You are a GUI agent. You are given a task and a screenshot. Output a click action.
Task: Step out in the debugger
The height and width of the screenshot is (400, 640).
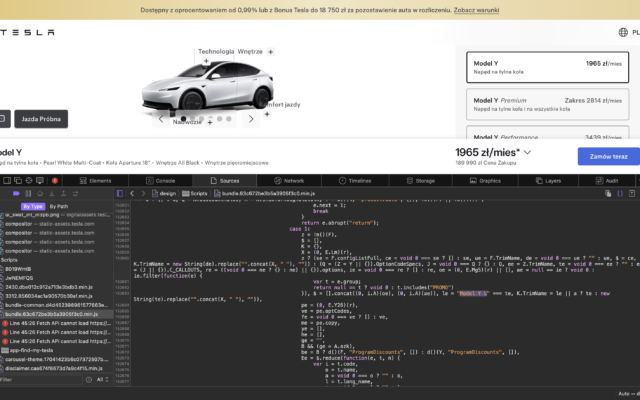coord(64,193)
